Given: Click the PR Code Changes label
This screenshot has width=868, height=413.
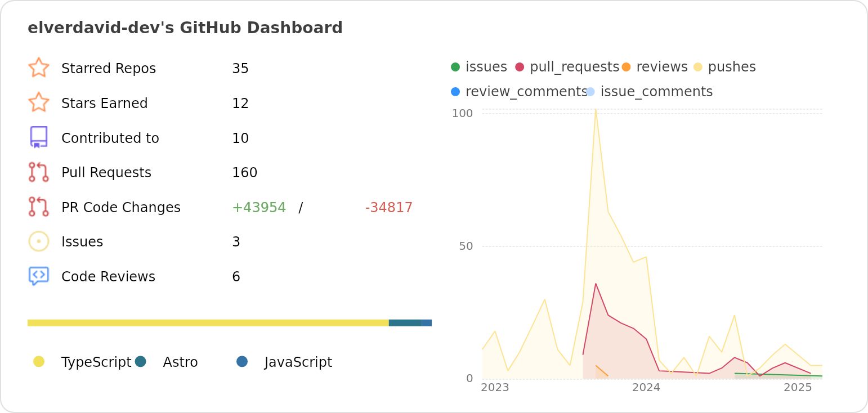Looking at the screenshot, I should 121,208.
